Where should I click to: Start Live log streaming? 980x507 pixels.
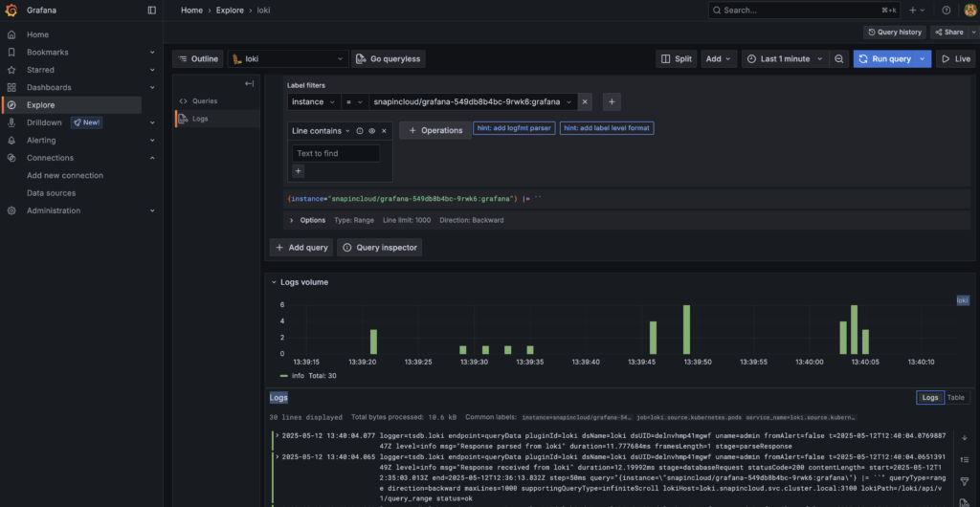956,58
